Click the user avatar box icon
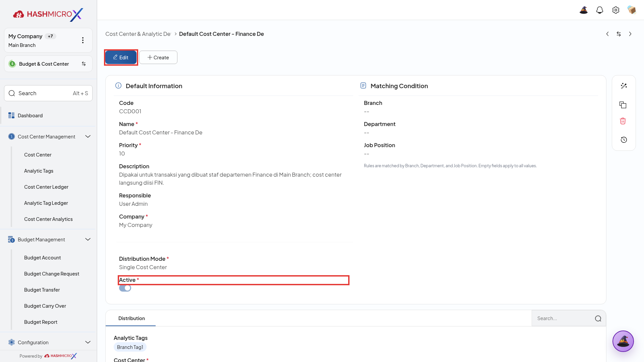The image size is (644, 362). (632, 10)
